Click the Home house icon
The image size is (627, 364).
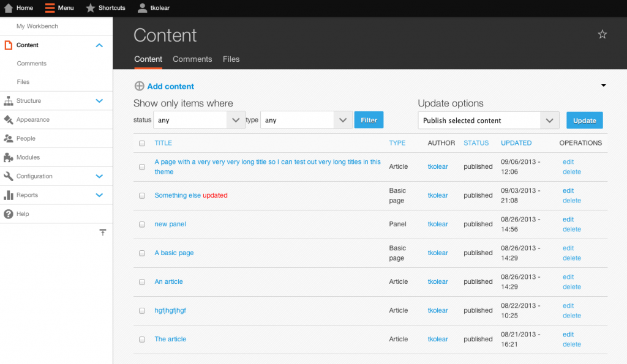click(9, 7)
